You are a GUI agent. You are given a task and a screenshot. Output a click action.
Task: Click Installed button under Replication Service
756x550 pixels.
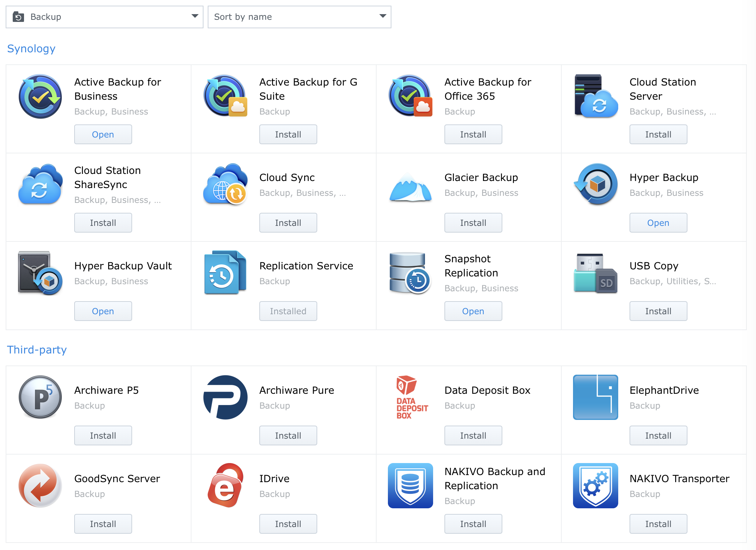(288, 311)
